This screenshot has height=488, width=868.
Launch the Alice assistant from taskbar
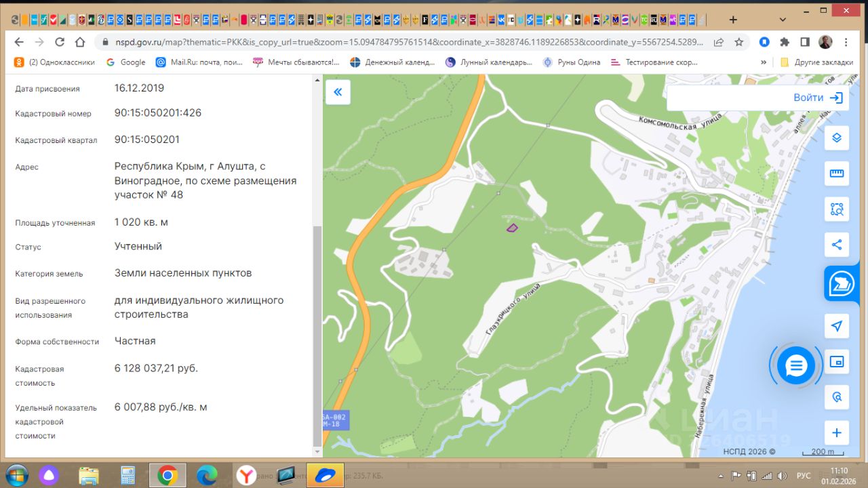click(50, 475)
